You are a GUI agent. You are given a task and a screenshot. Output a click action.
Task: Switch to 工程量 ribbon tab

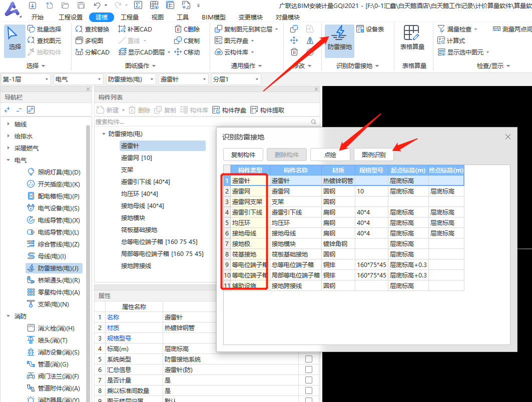[x=130, y=17]
